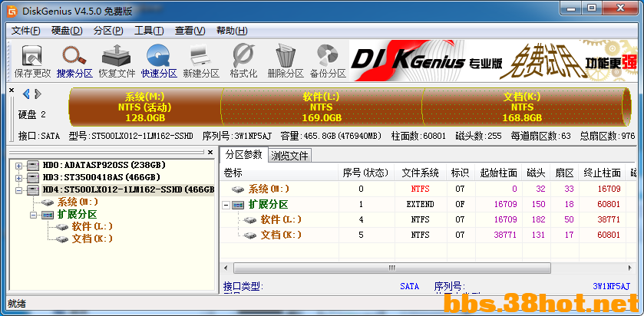Close the disk map pane
Screen dimensions: 644x316
coord(12,90)
